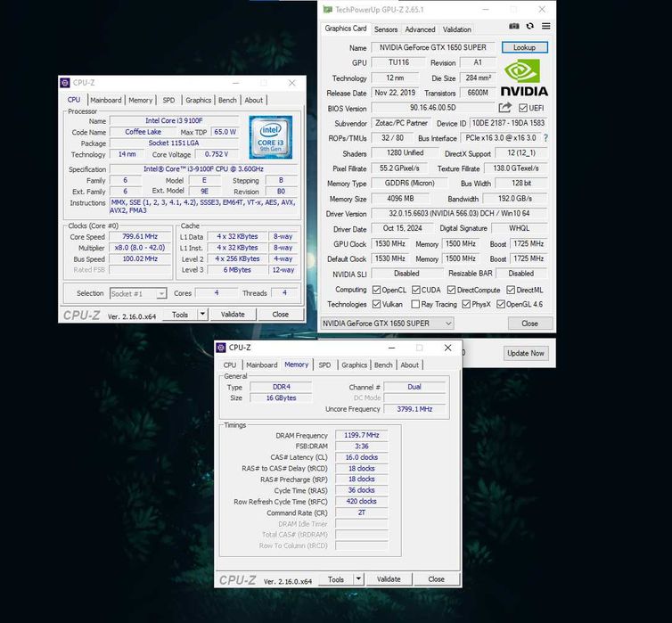The image size is (672, 623).
Task: Click Close in CPU-Z memory window
Action: [437, 578]
